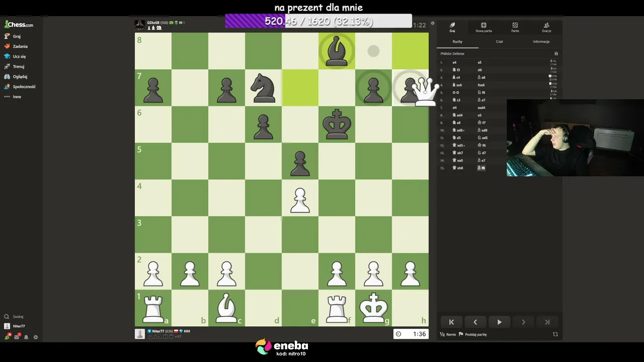
Task: Click the white bishop on c1
Action: point(226,308)
